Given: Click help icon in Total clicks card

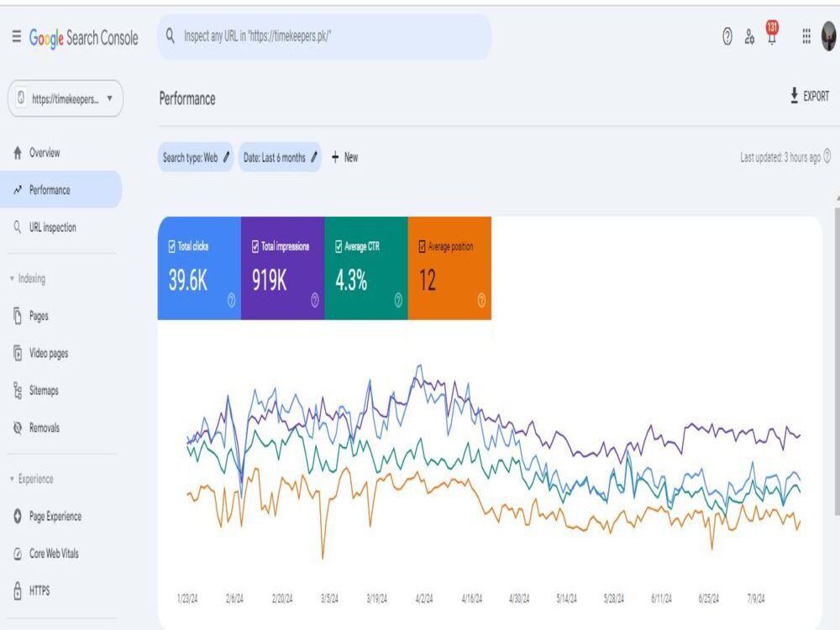Looking at the screenshot, I should pyautogui.click(x=232, y=300).
